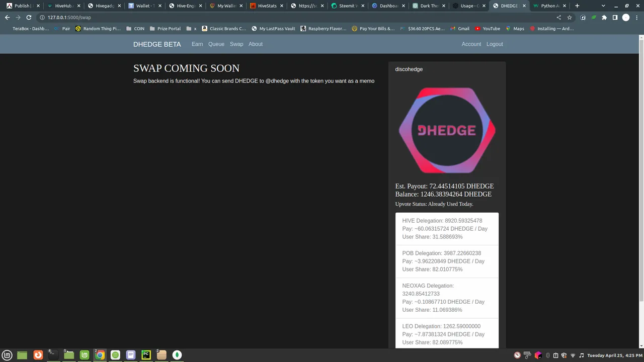Click the red clock tray icon
Screen dimensions: 644x362
tap(518, 355)
